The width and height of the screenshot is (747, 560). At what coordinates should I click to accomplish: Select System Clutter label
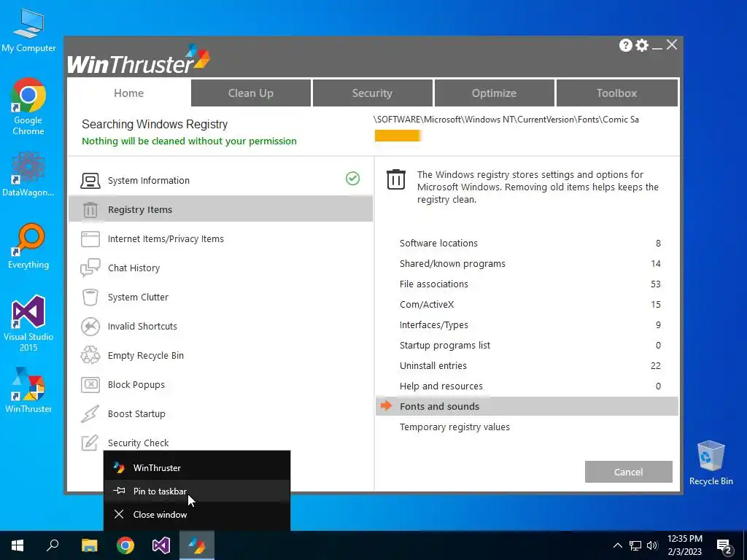[x=138, y=297]
